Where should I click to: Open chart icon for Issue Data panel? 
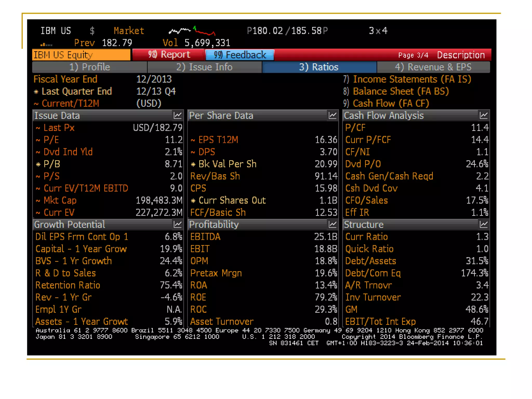click(x=178, y=115)
